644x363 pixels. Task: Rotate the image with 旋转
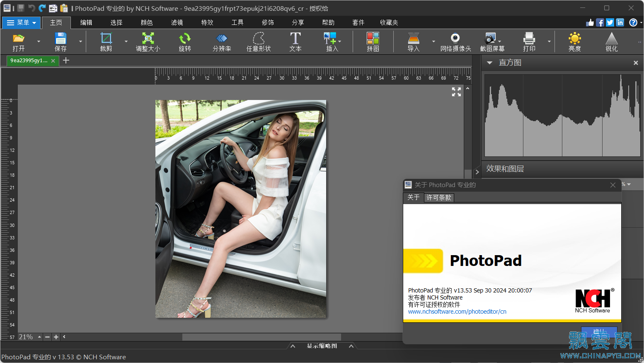click(x=185, y=42)
